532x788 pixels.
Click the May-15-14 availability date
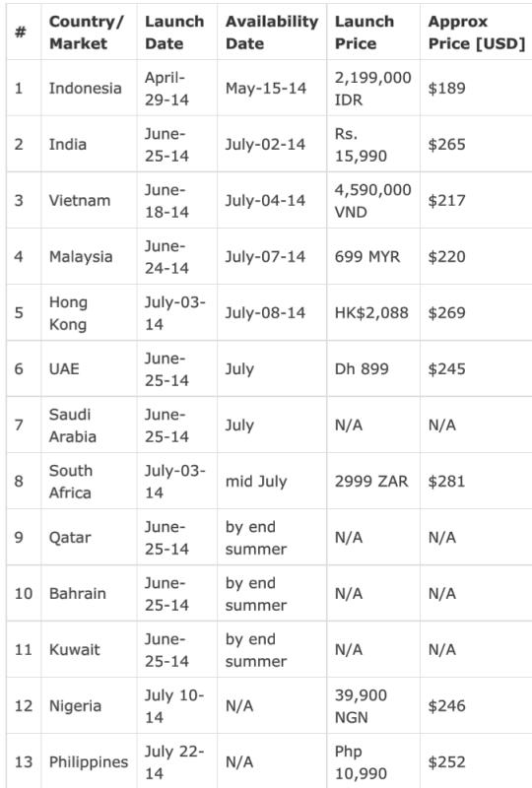pos(265,89)
